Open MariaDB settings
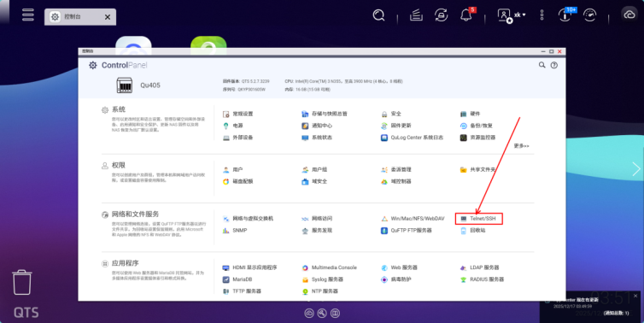 (x=237, y=279)
